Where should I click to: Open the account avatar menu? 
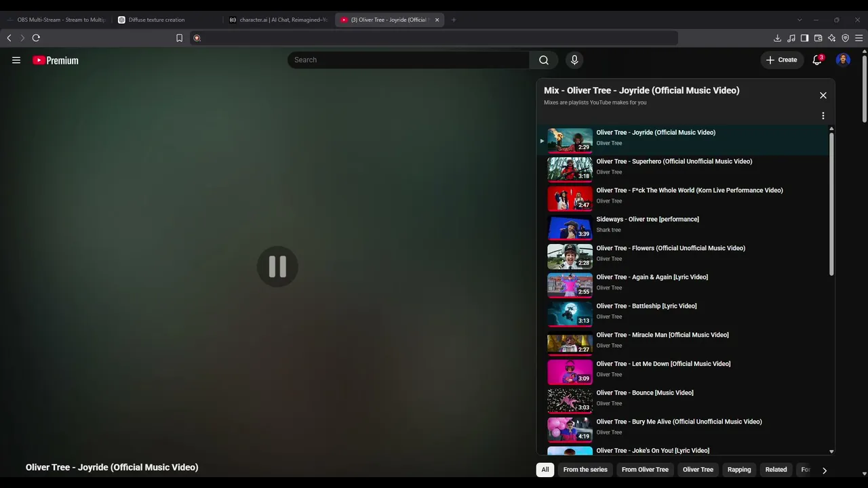[843, 60]
